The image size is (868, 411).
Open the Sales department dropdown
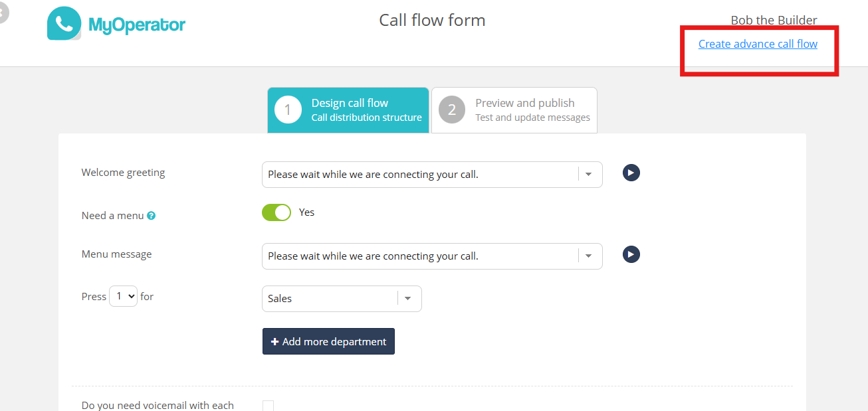pos(342,299)
